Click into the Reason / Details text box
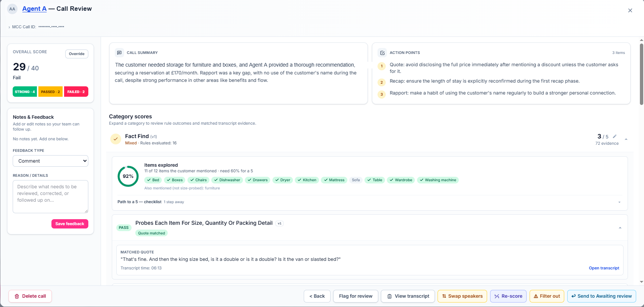The height and width of the screenshot is (307, 644). tap(51, 197)
